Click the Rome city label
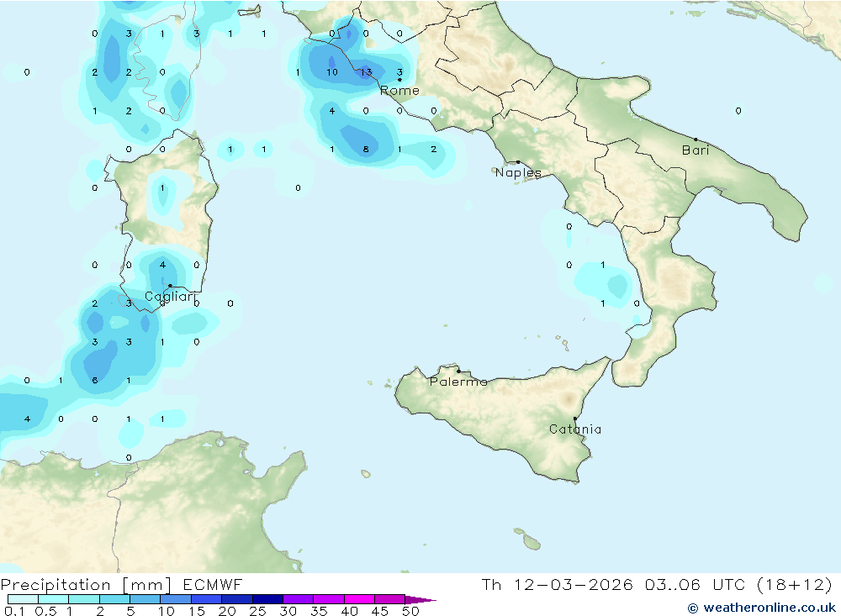The image size is (841, 616). point(399,91)
